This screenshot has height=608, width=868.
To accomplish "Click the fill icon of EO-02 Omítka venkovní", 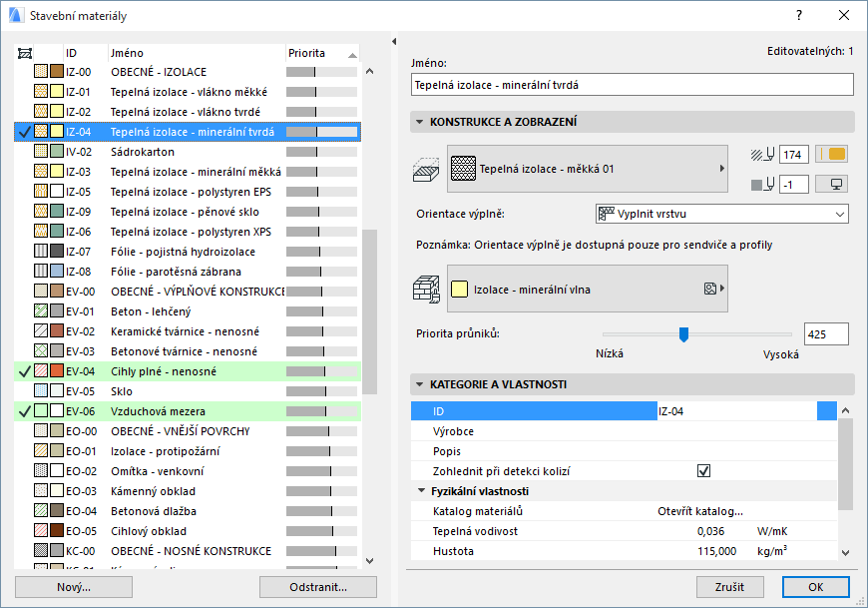I will [41, 470].
